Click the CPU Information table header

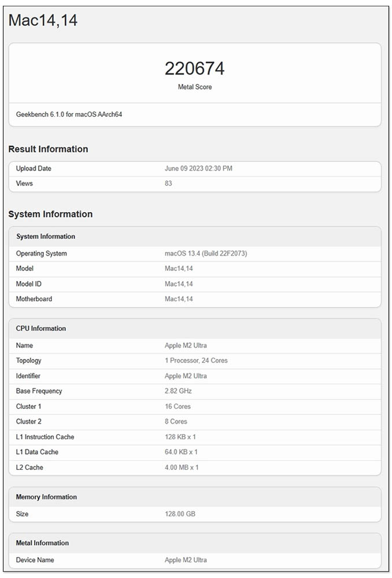195,328
